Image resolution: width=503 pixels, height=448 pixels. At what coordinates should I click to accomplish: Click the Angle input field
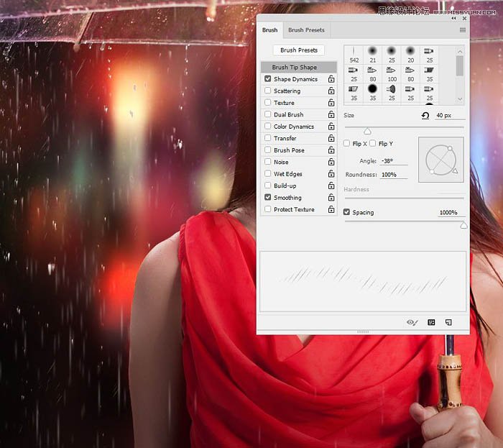coord(394,162)
